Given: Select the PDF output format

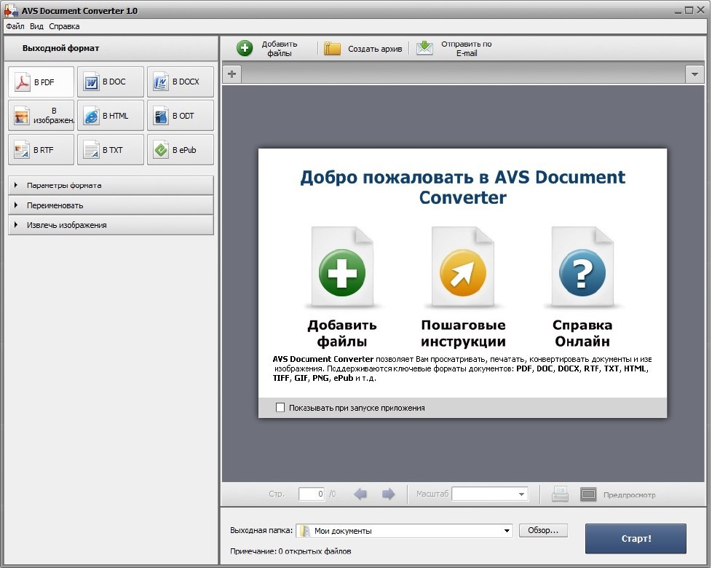Looking at the screenshot, I should pos(41,82).
